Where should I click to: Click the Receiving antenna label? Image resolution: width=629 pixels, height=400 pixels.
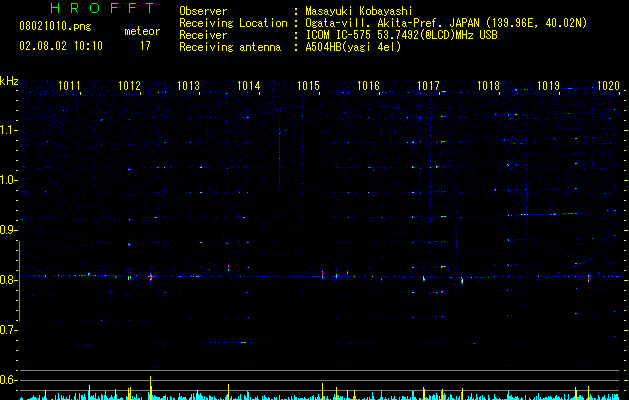point(230,47)
